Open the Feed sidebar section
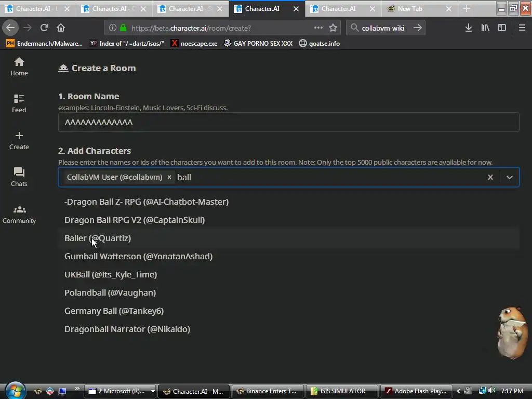 tap(19, 104)
